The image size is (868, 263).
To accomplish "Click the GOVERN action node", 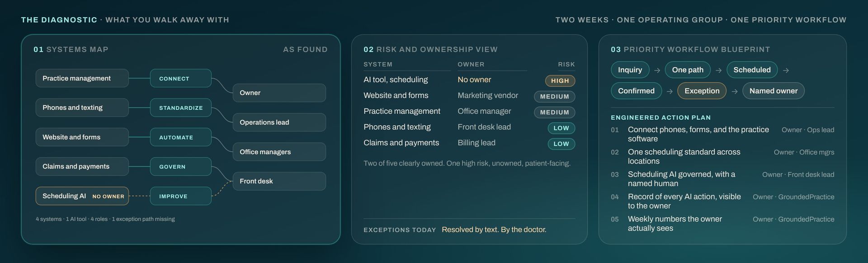I will [181, 166].
